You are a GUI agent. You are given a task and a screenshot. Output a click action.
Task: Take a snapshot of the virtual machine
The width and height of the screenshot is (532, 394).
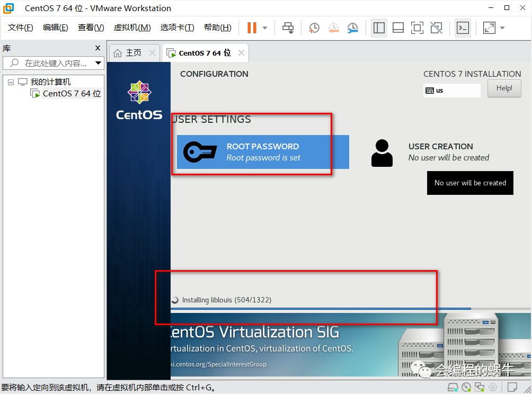(314, 28)
